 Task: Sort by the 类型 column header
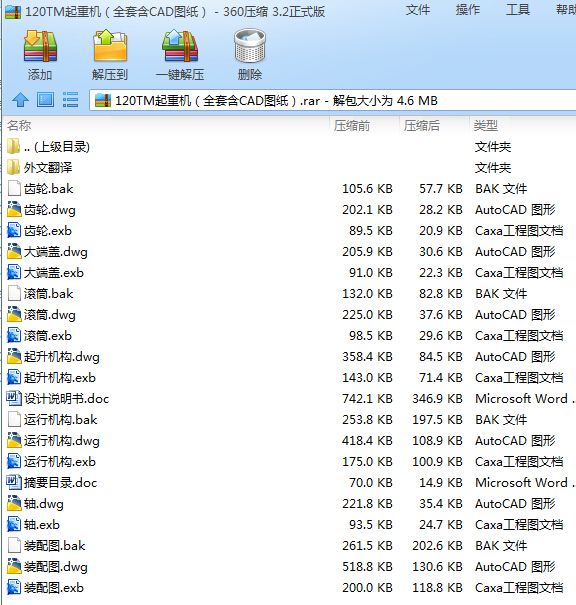click(486, 125)
